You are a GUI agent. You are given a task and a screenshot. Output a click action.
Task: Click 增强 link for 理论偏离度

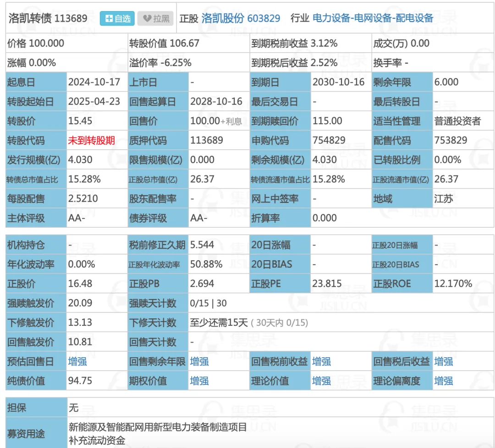click(x=444, y=381)
